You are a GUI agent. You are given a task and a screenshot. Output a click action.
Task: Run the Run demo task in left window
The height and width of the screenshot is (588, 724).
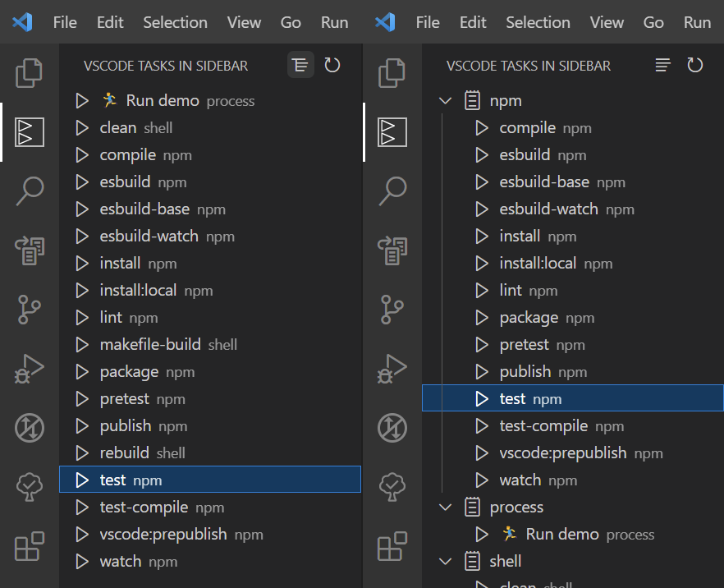point(82,101)
